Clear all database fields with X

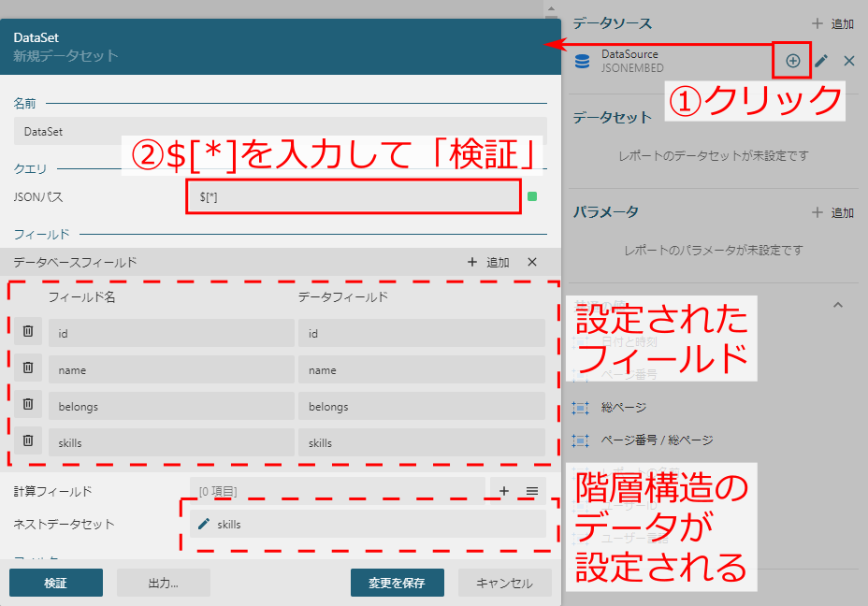click(x=532, y=263)
